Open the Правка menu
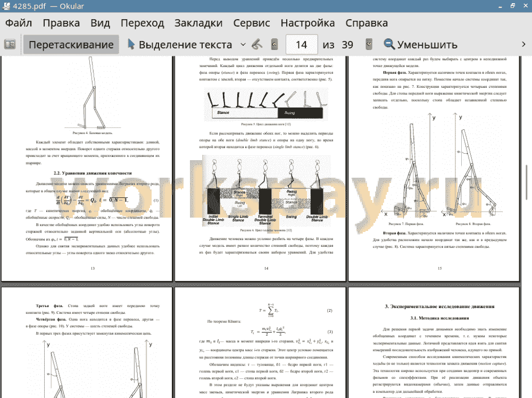532x398 pixels. [x=61, y=23]
